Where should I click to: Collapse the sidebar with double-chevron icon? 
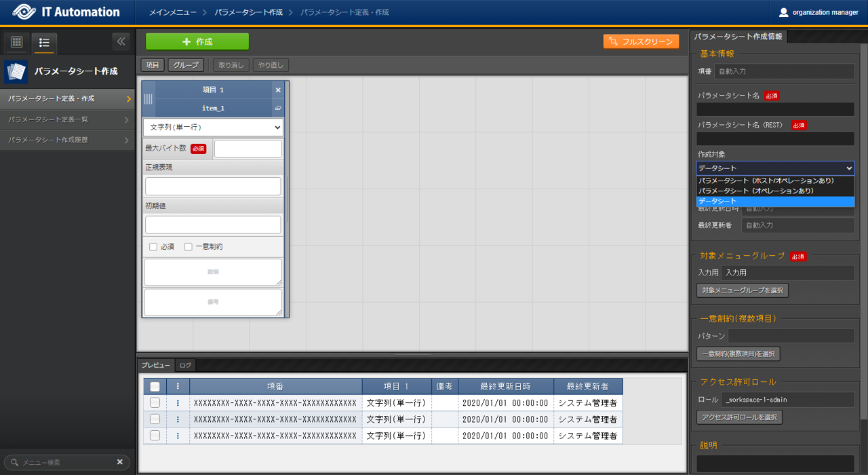(121, 41)
